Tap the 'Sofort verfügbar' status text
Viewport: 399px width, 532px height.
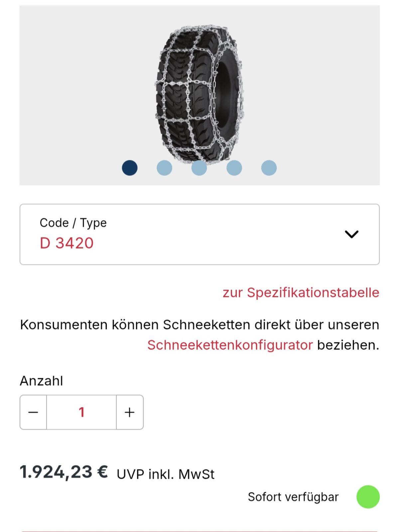click(x=293, y=497)
